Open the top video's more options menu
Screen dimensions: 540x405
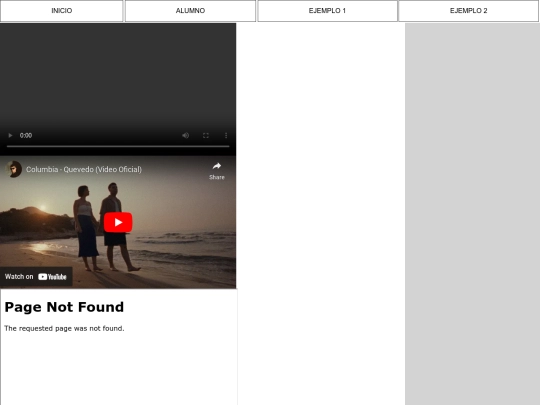[226, 136]
